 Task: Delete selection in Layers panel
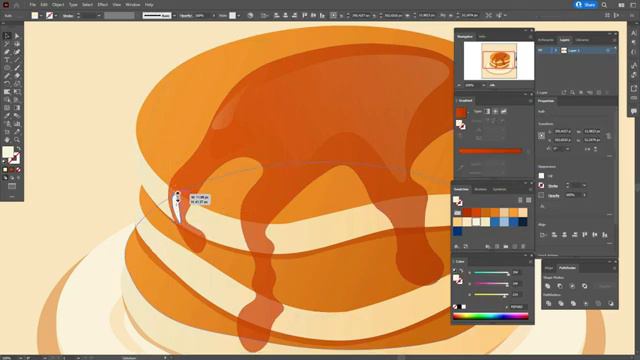coord(608,93)
